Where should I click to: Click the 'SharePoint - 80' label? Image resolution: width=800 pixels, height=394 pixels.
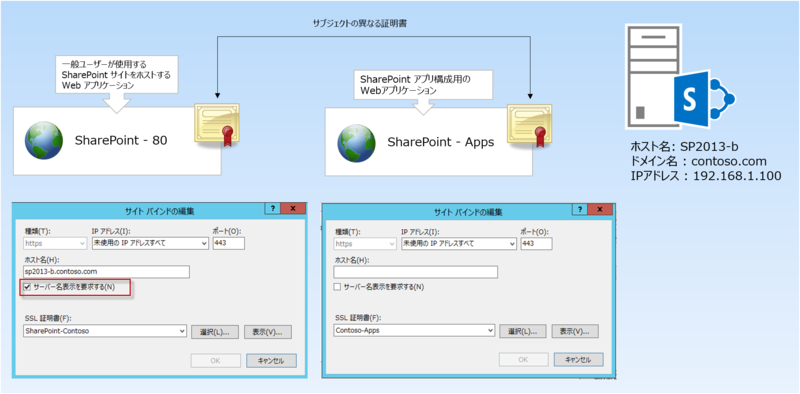pyautogui.click(x=121, y=140)
